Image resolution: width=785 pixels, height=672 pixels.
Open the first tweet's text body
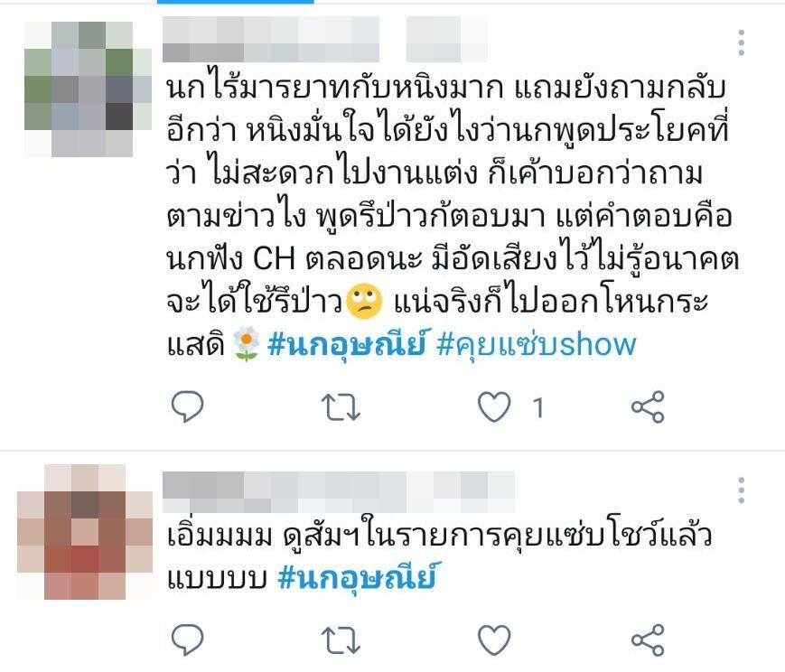click(453, 217)
